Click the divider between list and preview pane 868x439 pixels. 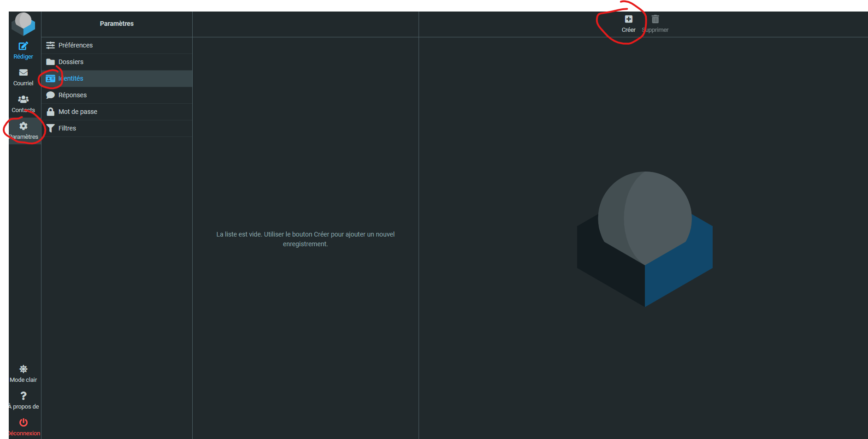(419, 231)
